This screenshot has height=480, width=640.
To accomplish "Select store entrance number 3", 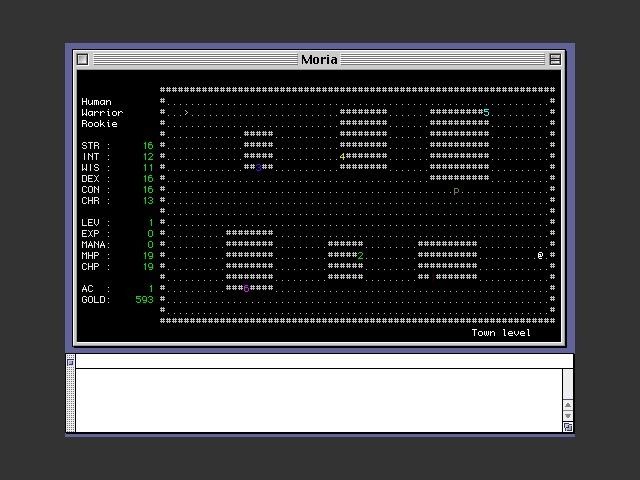I will (x=258, y=167).
